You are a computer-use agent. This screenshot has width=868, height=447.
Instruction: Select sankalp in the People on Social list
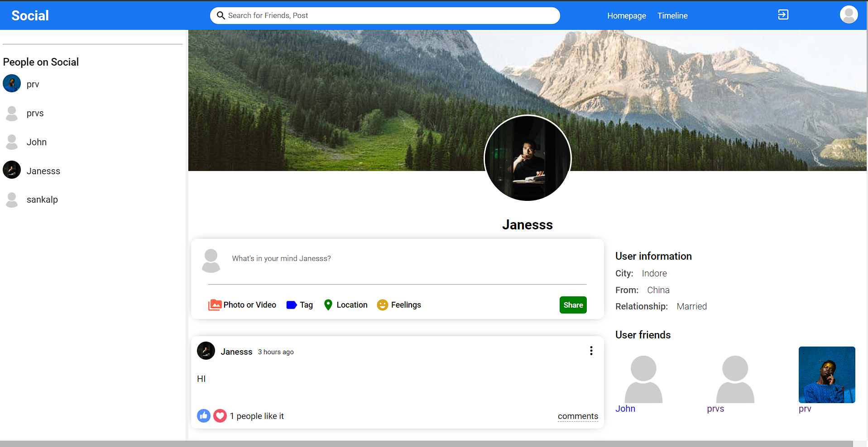click(42, 200)
